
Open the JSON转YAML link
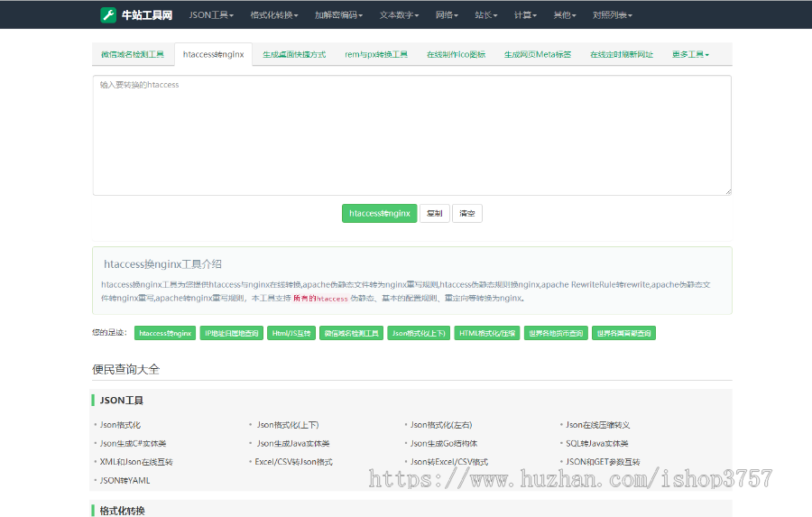[125, 480]
